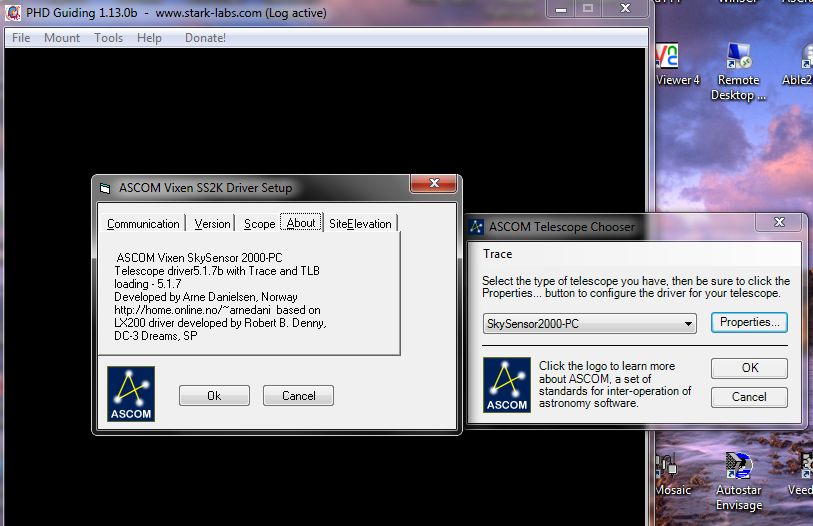Close the ASCOM Telescope Chooser window

[779, 222]
